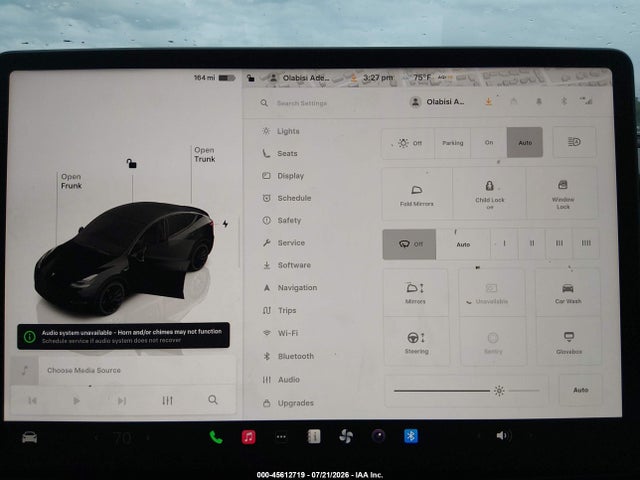Open the media equalizer icon
Image resolution: width=640 pixels, height=480 pixels.
click(167, 400)
